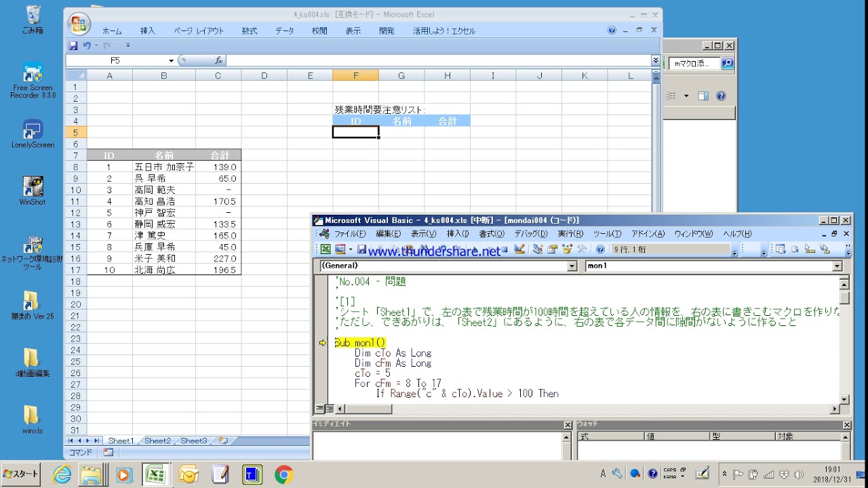This screenshot has height=488, width=868.
Task: Select cell C11 containing 170.5
Action: click(218, 201)
